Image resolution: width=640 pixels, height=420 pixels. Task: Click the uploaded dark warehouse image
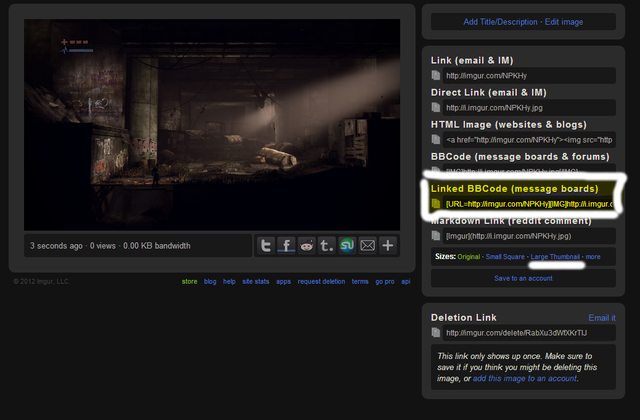pyautogui.click(x=212, y=124)
